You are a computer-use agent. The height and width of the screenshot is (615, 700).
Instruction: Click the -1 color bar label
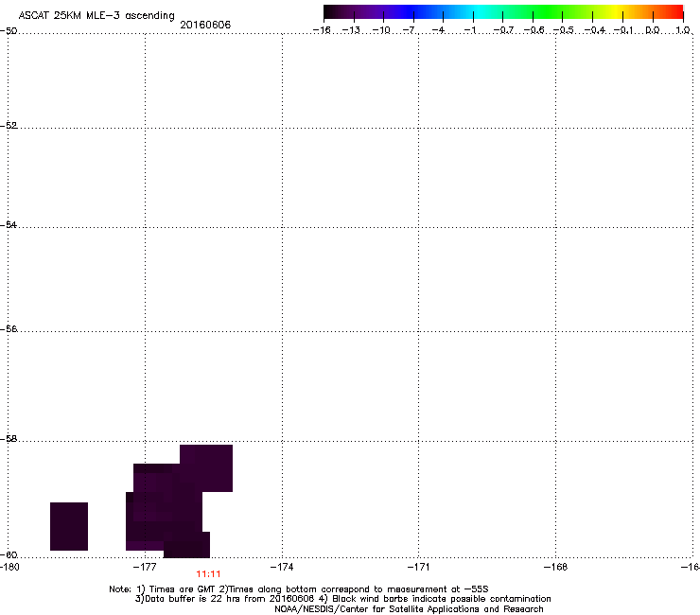(469, 30)
